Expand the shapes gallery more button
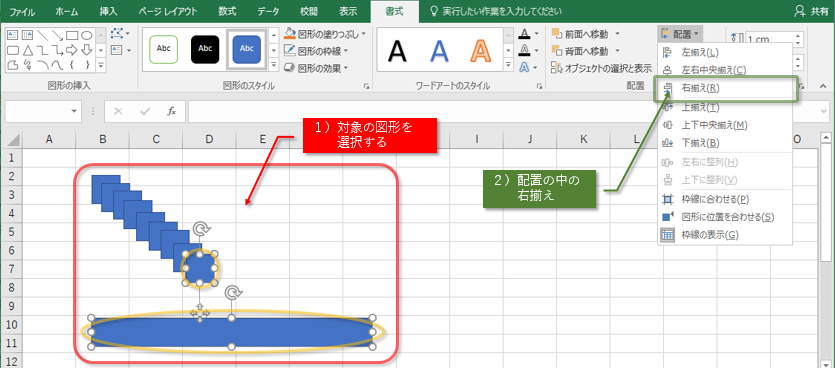The width and height of the screenshot is (835, 368). click(101, 66)
